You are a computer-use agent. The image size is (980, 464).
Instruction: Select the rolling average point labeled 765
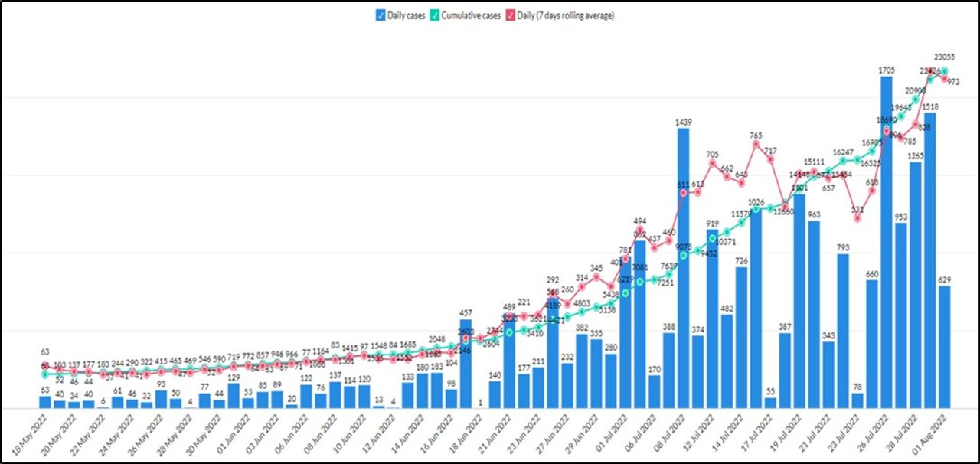click(x=756, y=144)
